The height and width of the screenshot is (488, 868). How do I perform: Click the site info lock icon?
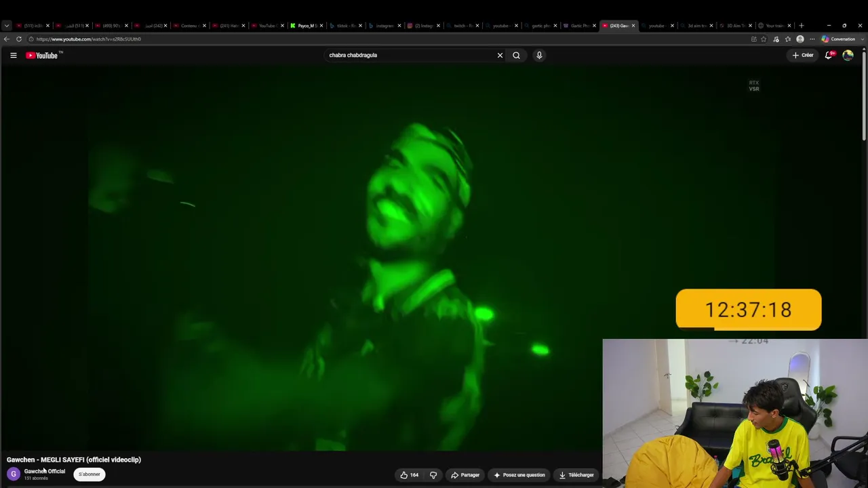tap(31, 39)
